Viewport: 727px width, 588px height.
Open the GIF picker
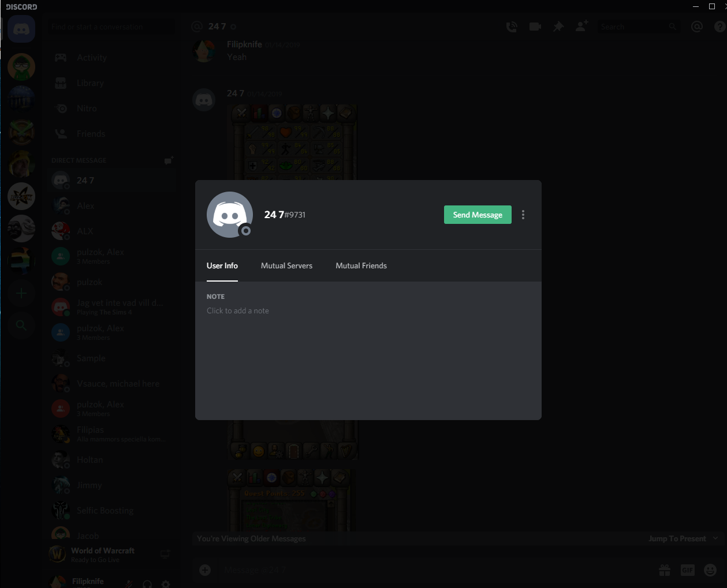(x=687, y=570)
